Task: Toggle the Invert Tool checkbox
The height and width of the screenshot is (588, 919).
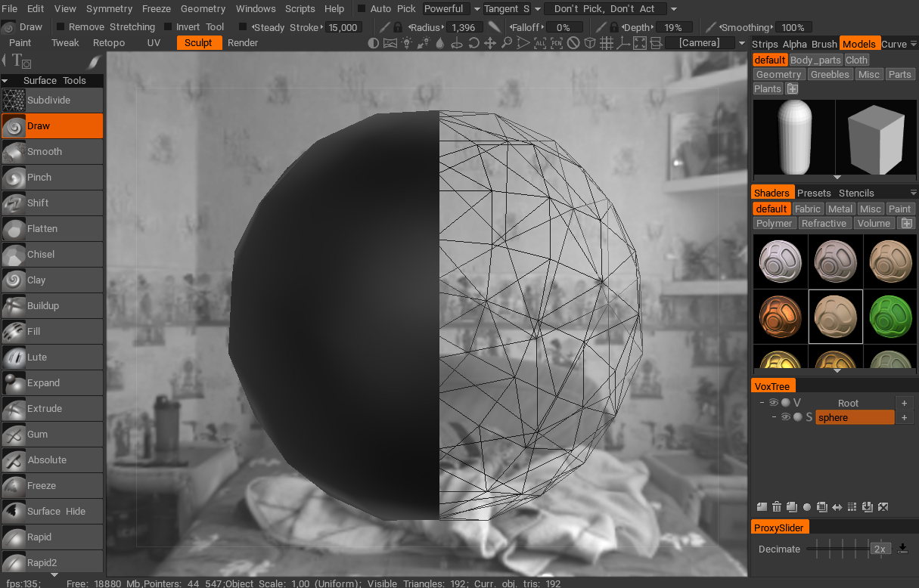Action: [168, 26]
